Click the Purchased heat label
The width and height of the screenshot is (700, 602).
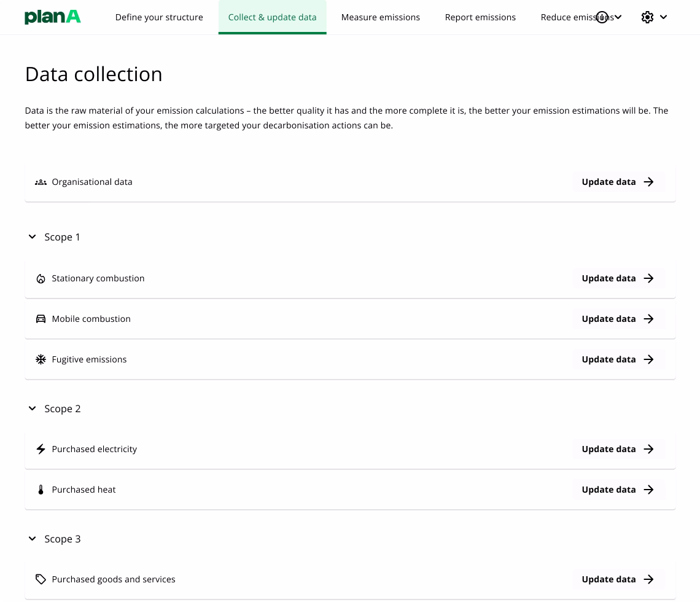[x=84, y=490]
